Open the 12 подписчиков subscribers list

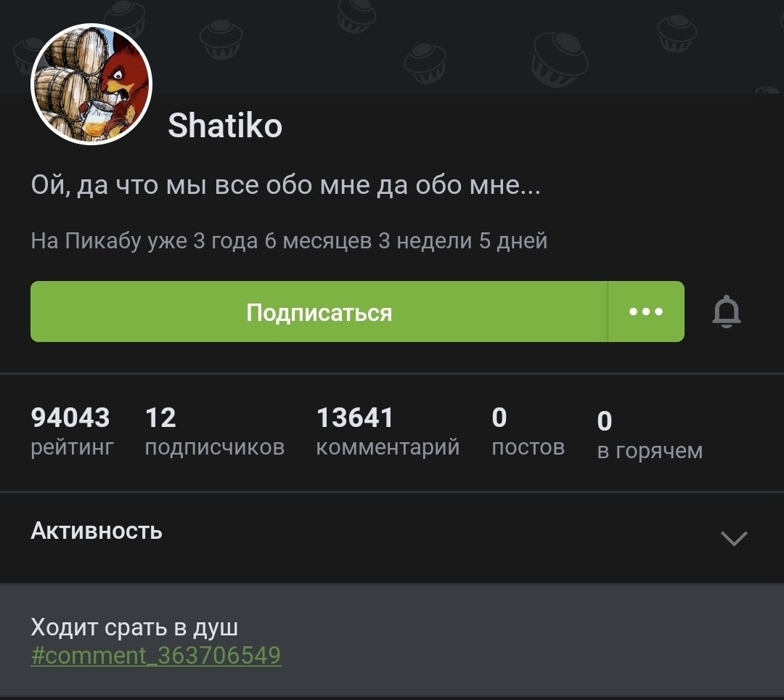(x=214, y=431)
